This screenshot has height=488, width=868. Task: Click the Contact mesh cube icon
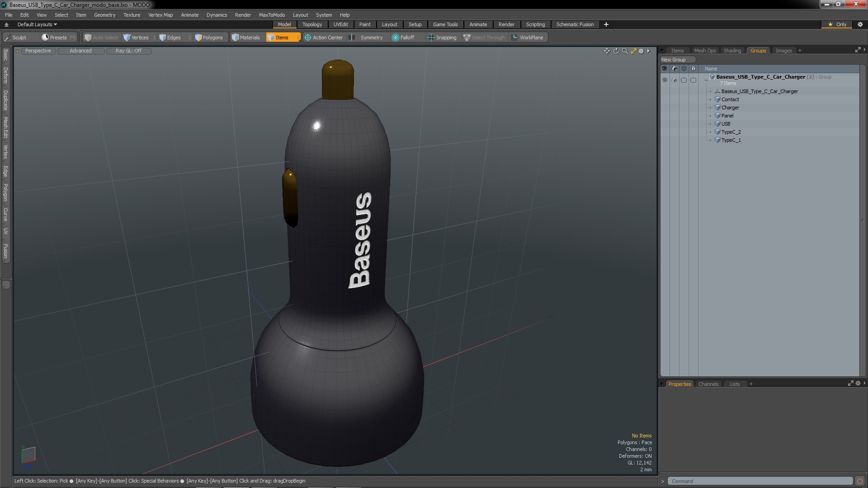tap(717, 99)
